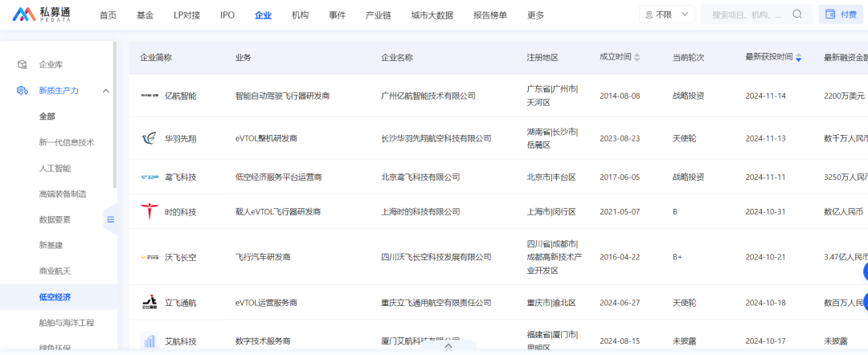Click the 立飞通航 company logo
Viewport: 868px width, 355px height.
click(x=149, y=303)
